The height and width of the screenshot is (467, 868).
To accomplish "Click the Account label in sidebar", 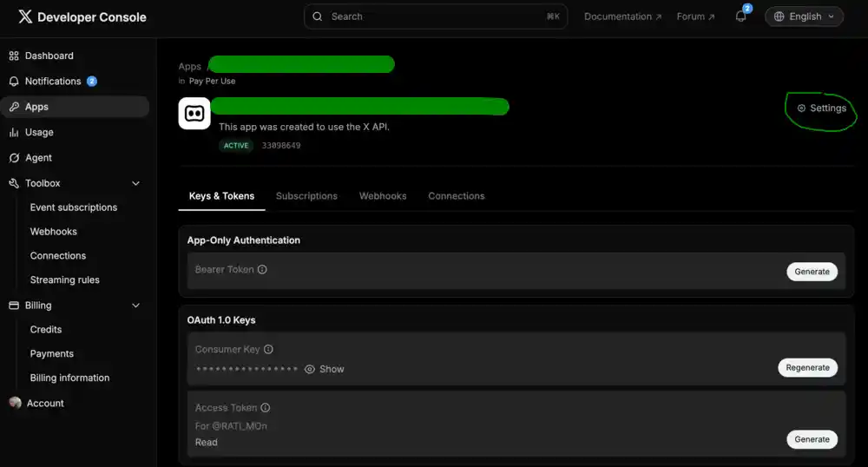I will coord(45,404).
